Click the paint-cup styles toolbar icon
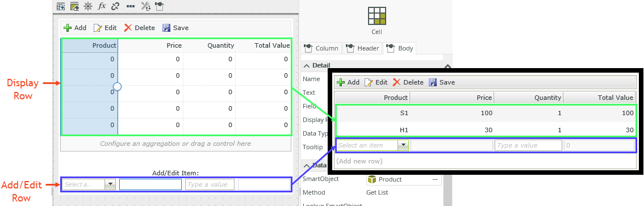Viewport: 644px width, 206px height. pos(160,6)
